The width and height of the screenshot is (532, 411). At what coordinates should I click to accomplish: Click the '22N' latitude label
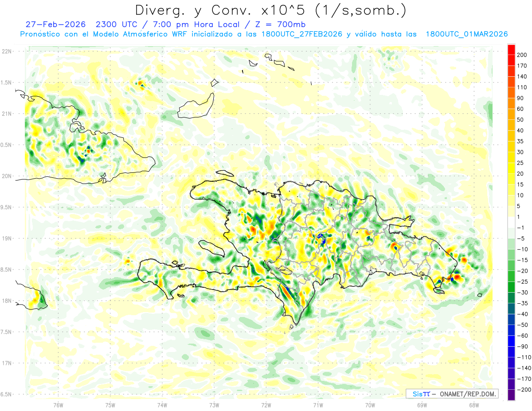(7, 51)
